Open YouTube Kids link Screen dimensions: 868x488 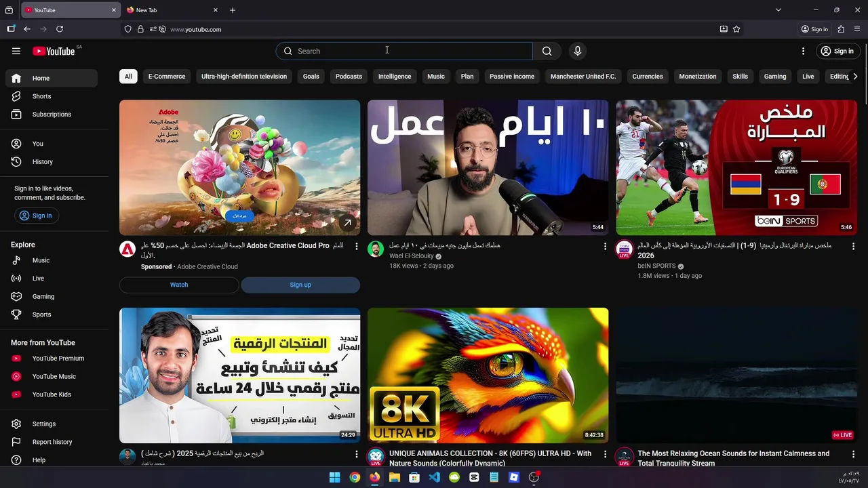pos(52,394)
